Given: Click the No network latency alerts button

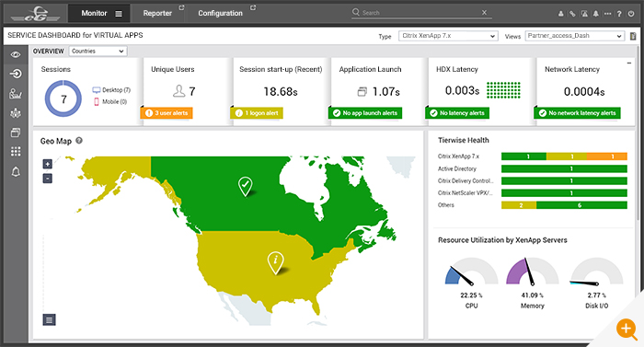Looking at the screenshot, I should point(577,113).
